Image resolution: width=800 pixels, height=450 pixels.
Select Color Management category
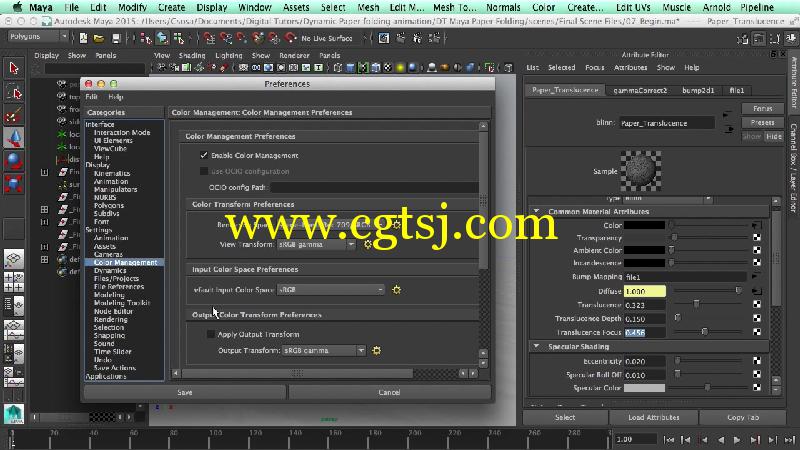point(125,262)
